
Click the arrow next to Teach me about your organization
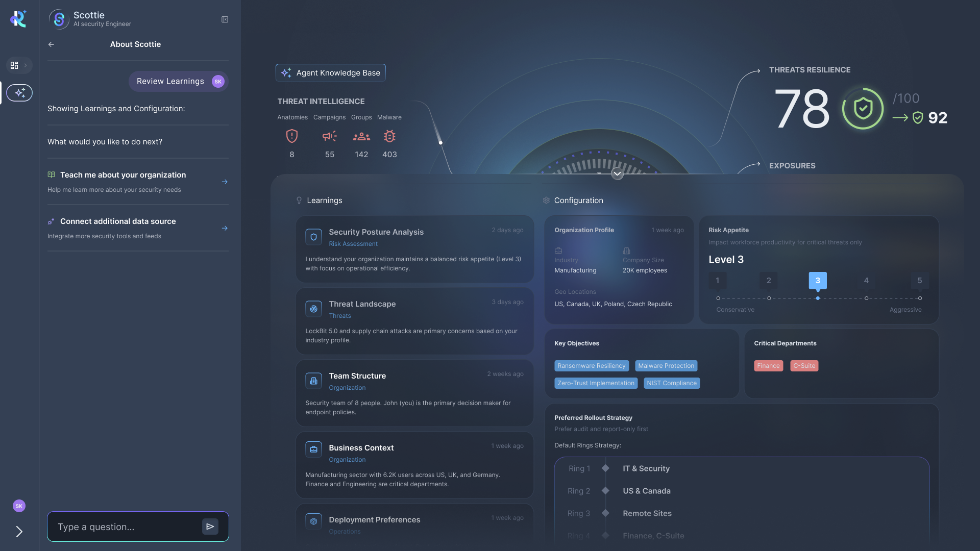click(225, 182)
